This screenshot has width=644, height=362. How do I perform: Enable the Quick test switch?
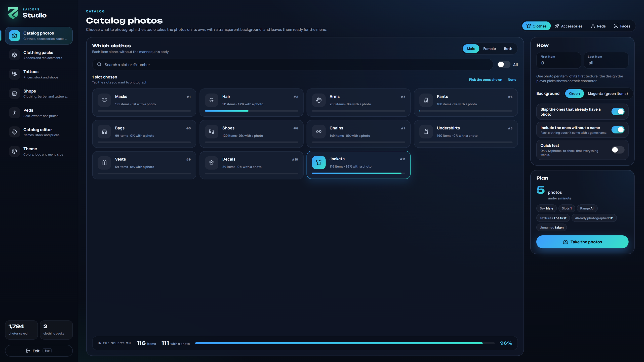click(618, 150)
